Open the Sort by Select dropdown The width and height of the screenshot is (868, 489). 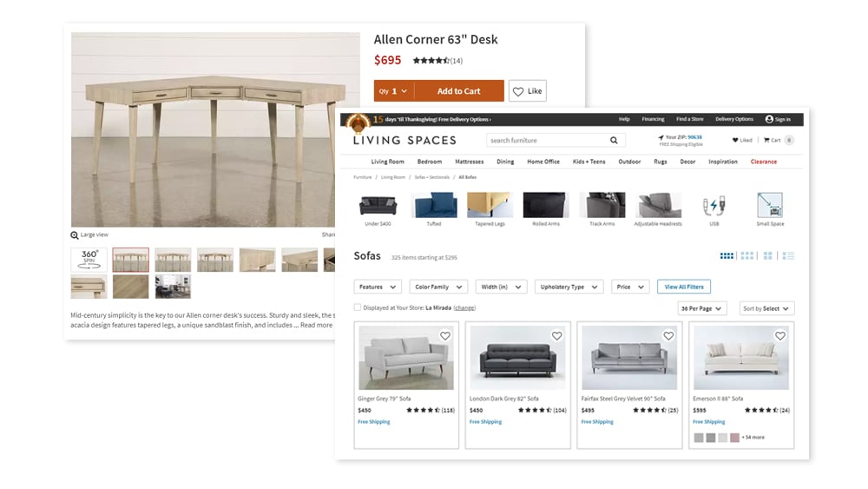point(766,308)
